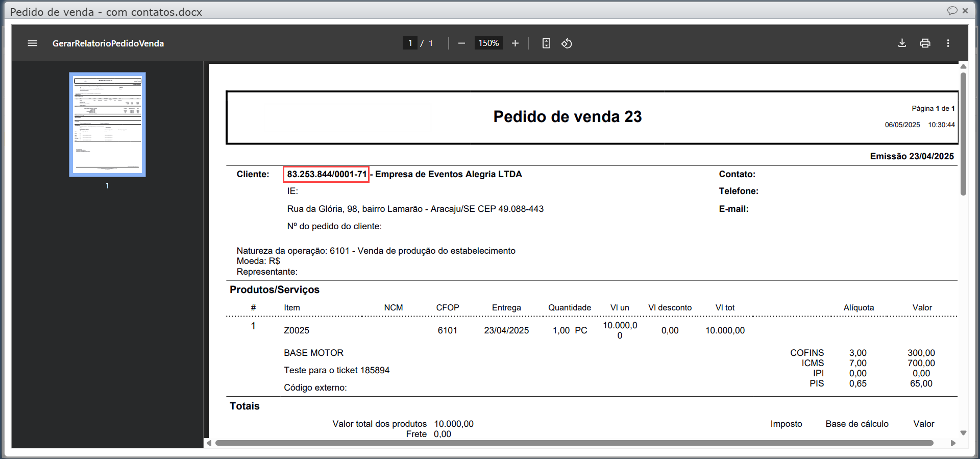Click the GerarRelatorioPedidoVenda document title
Screen dimensions: 980x459
[108, 43]
